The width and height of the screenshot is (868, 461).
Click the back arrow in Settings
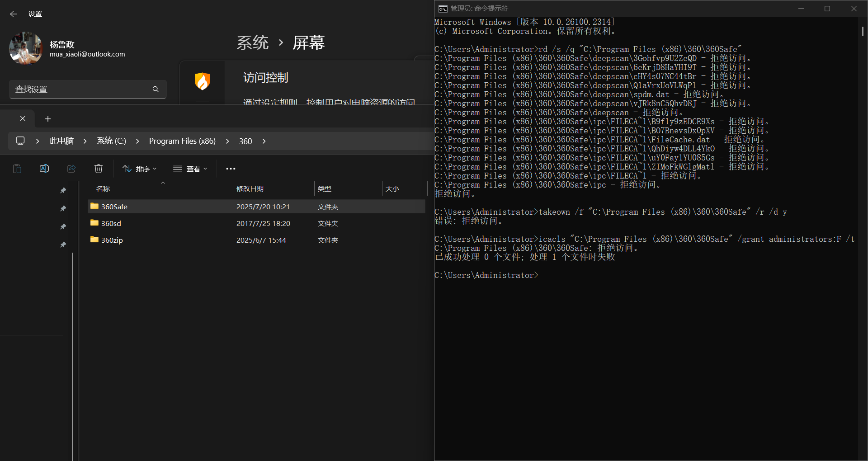pyautogui.click(x=14, y=14)
